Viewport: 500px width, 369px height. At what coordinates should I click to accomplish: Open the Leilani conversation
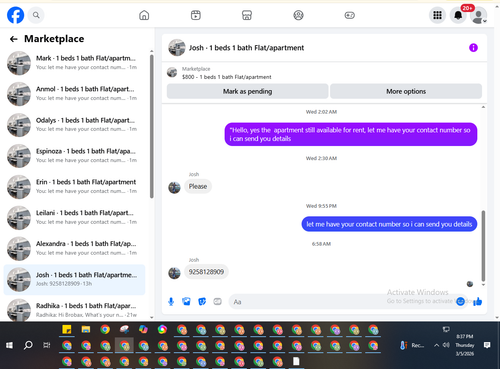(74, 217)
